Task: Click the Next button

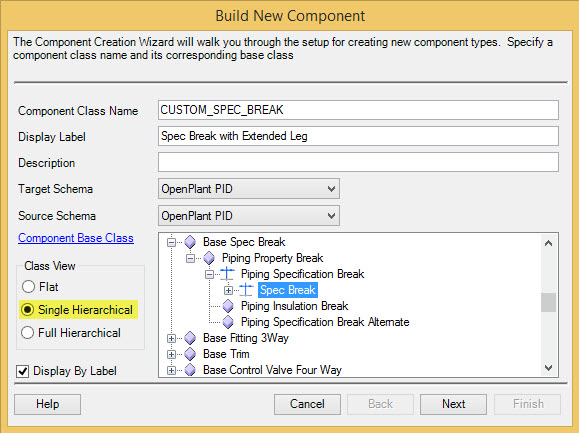Action: click(453, 404)
